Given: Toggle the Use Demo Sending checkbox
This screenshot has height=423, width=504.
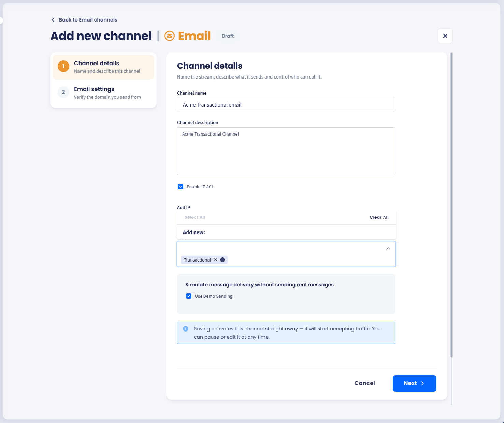Looking at the screenshot, I should (189, 296).
